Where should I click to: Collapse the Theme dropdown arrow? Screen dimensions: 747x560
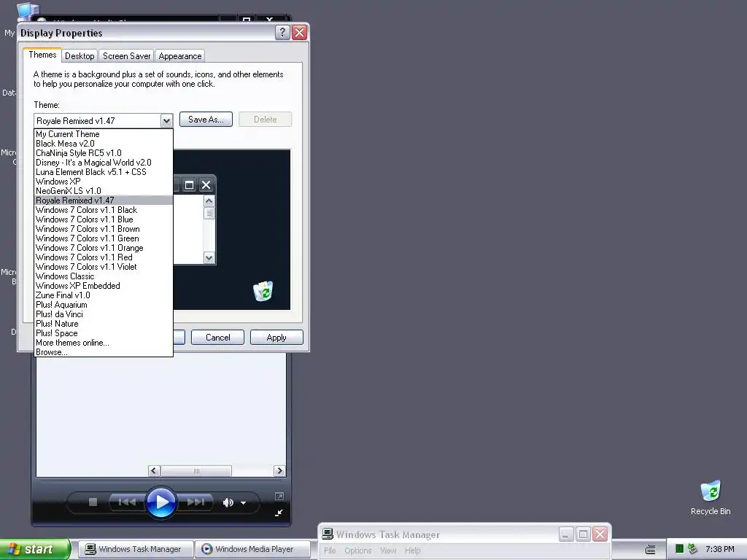[x=166, y=121]
